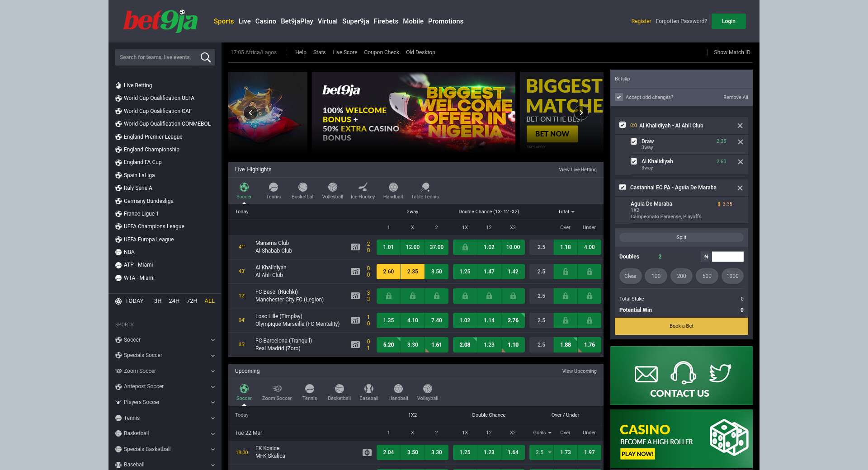
Task: Select the 24H time filter tab
Action: pos(174,301)
